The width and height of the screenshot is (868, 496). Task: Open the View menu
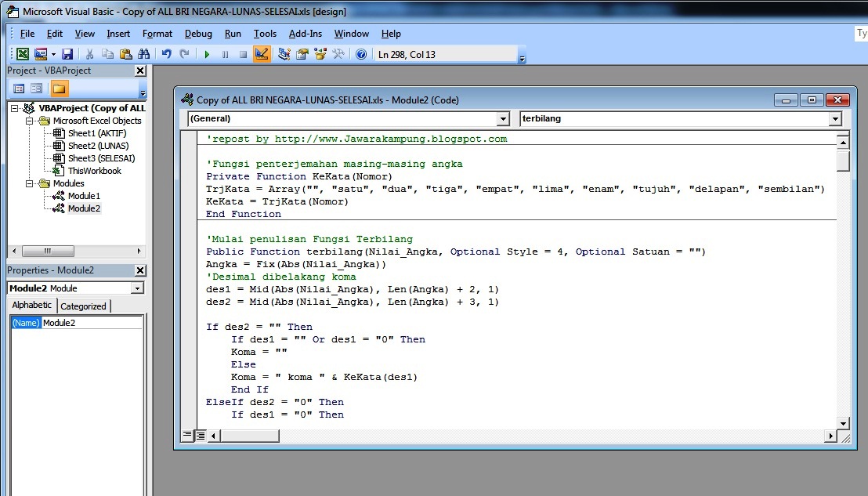pyautogui.click(x=85, y=34)
